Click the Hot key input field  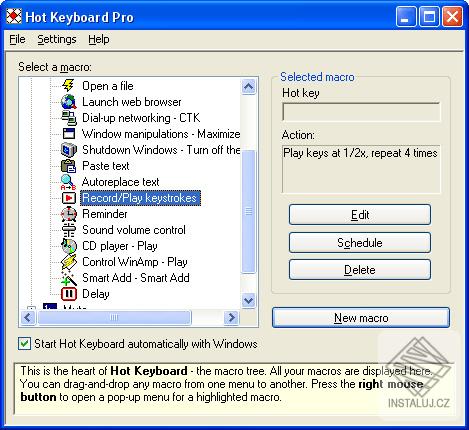pos(361,112)
